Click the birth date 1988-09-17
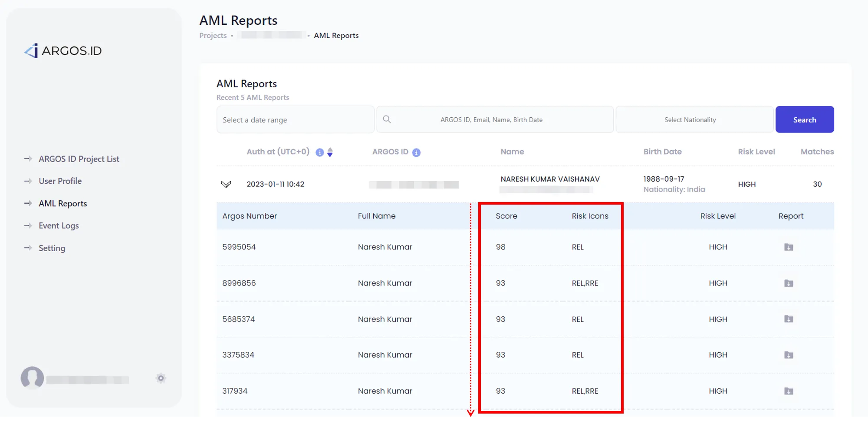 [x=664, y=179]
